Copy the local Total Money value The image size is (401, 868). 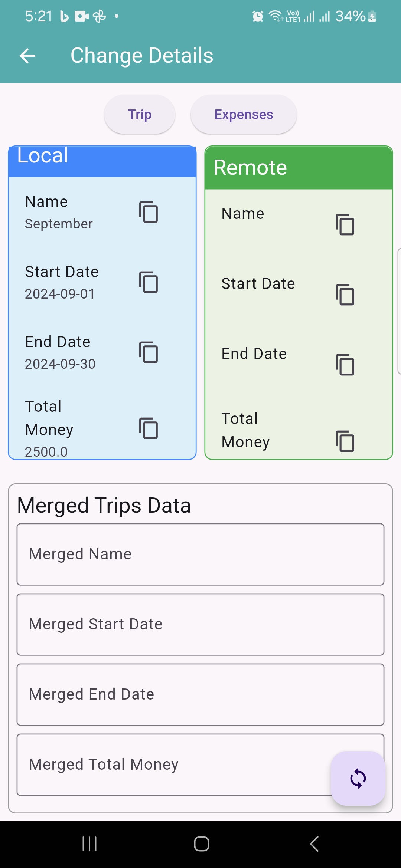tap(149, 428)
